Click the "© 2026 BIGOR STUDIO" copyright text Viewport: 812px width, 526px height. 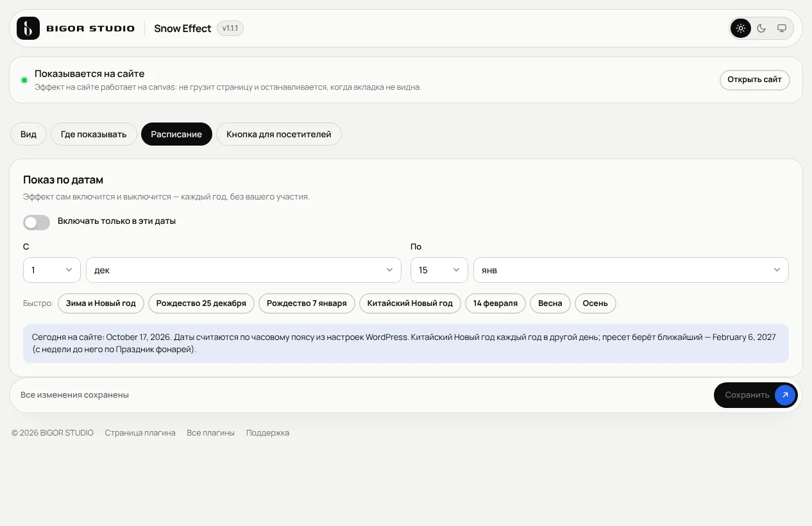(53, 433)
